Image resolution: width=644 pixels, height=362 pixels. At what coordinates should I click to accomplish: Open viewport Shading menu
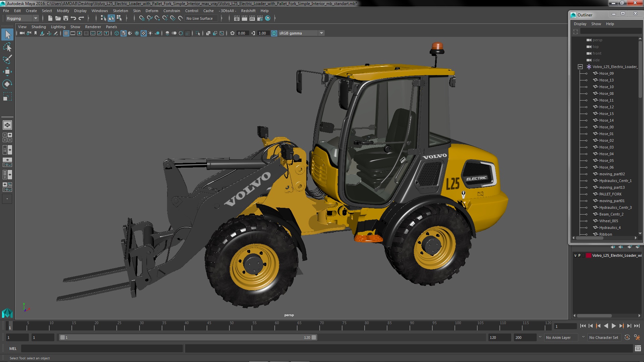(x=39, y=27)
